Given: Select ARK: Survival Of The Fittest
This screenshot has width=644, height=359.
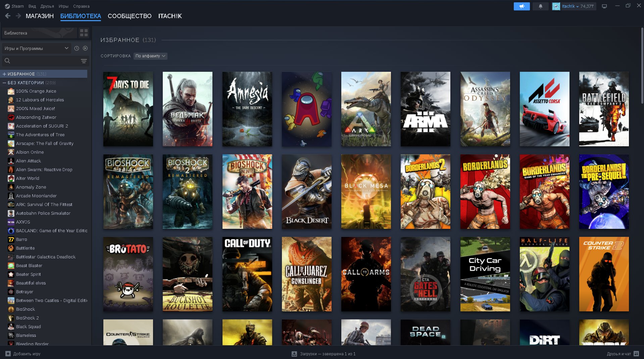Looking at the screenshot, I should tap(44, 204).
